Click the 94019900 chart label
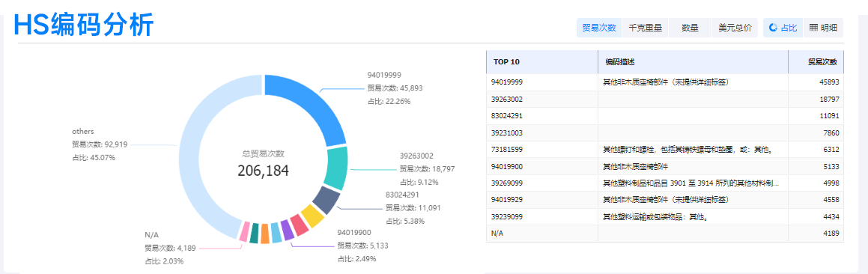This screenshot has width=868, height=274. (x=354, y=233)
